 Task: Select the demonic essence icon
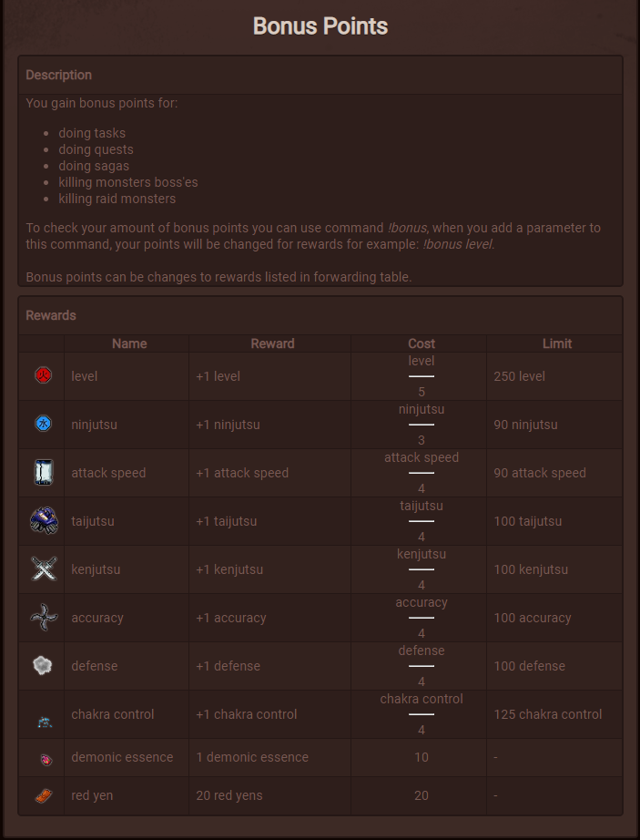click(x=46, y=759)
